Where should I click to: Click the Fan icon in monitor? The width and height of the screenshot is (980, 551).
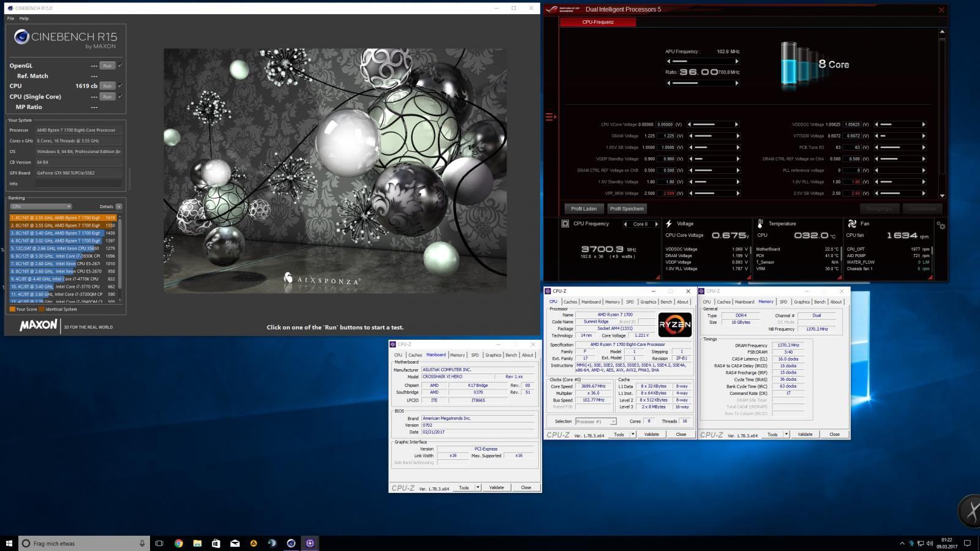[x=852, y=224]
